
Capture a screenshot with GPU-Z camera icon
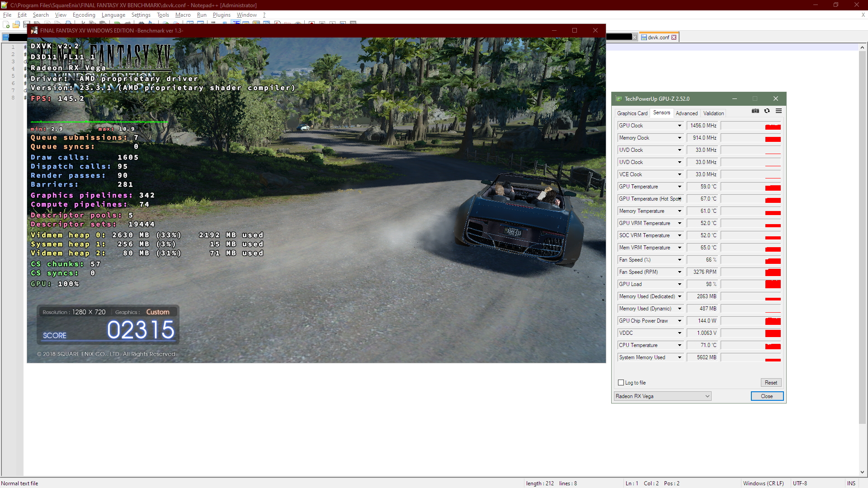pos(755,111)
